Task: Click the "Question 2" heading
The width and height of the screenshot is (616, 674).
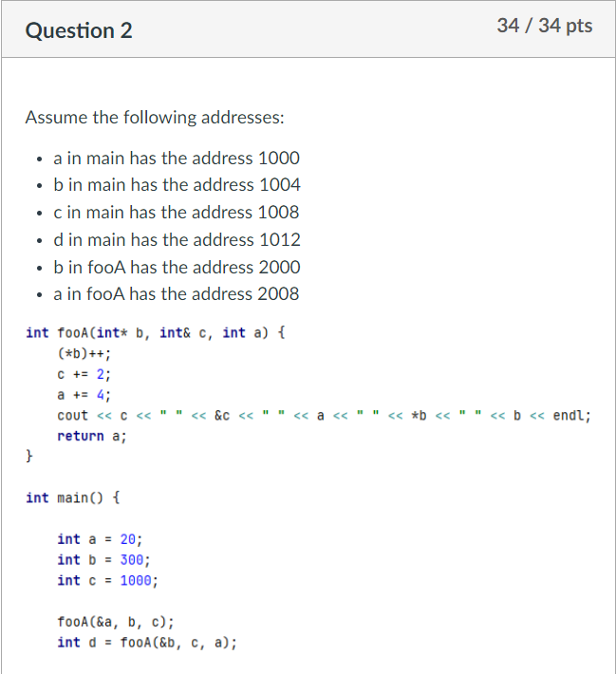Action: (x=79, y=30)
